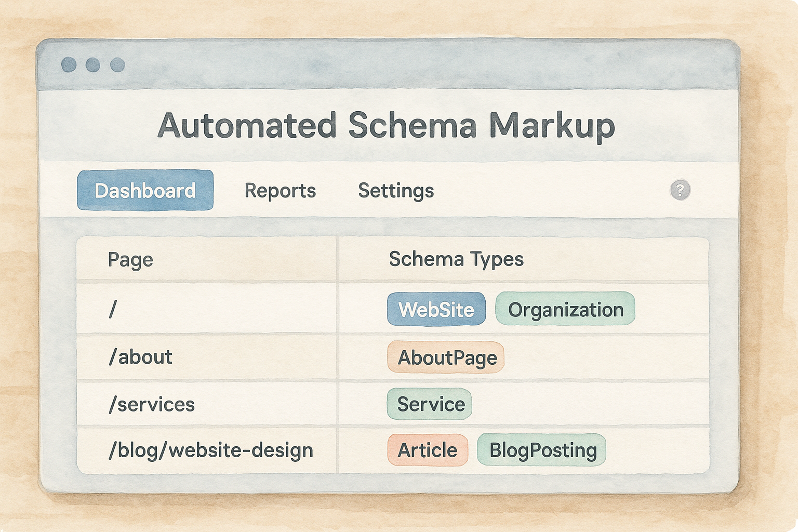
Task: Click the middle window control dot
Action: coord(93,65)
